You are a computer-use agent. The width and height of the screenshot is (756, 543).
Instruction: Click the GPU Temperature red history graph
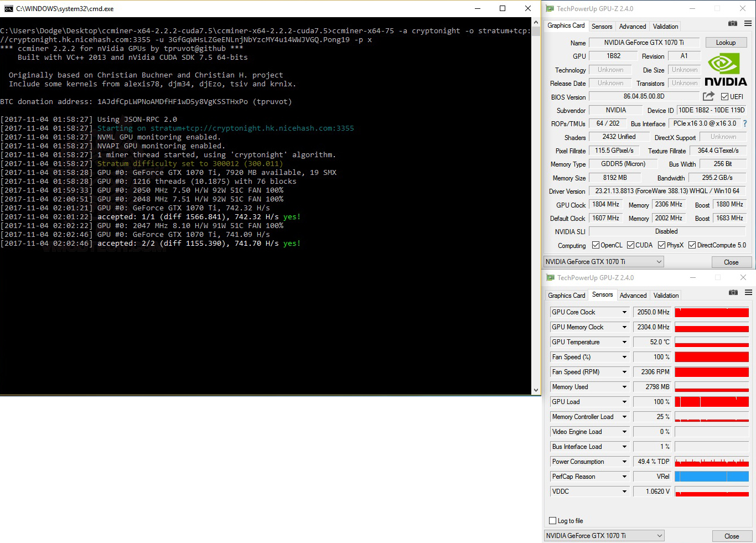(712, 342)
